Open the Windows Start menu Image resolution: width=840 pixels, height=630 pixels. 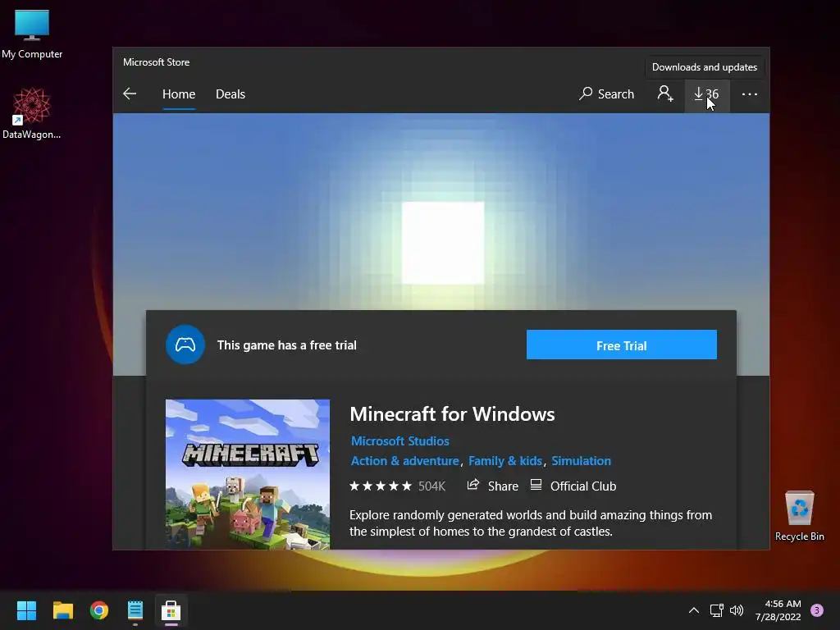tap(27, 610)
